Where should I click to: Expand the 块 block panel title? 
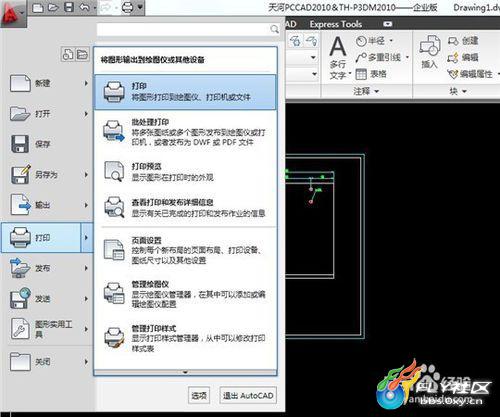point(457,91)
